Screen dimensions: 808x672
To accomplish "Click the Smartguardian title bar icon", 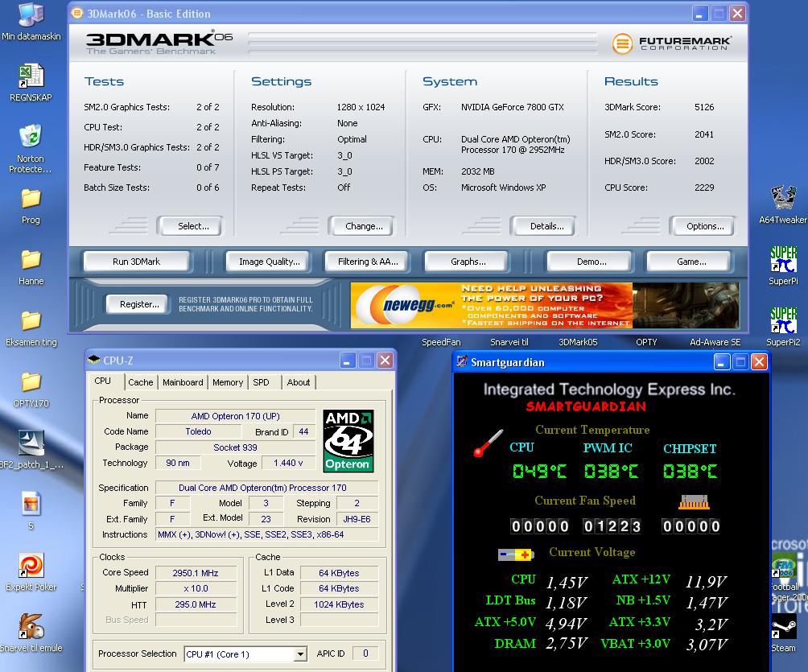I will point(462,362).
